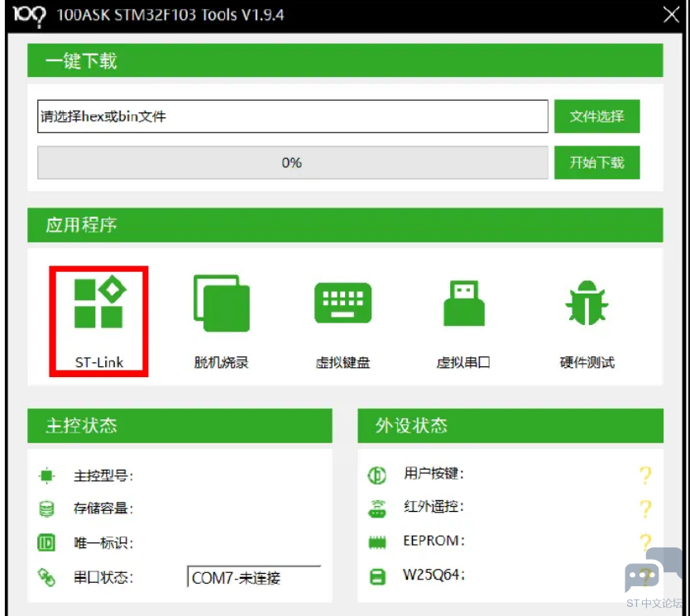
Task: Click the window title text 100ASK STM32F103 Tools V1.9.4
Action: tap(170, 15)
